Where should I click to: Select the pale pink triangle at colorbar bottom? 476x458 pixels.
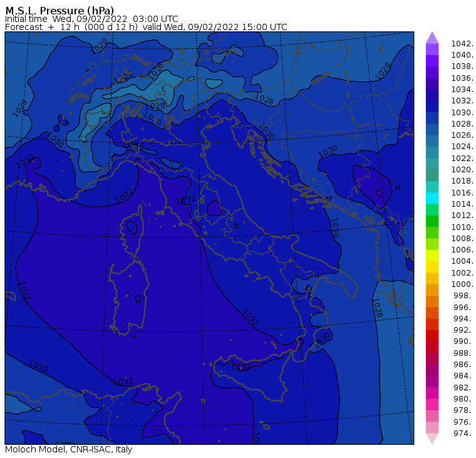coord(432,438)
